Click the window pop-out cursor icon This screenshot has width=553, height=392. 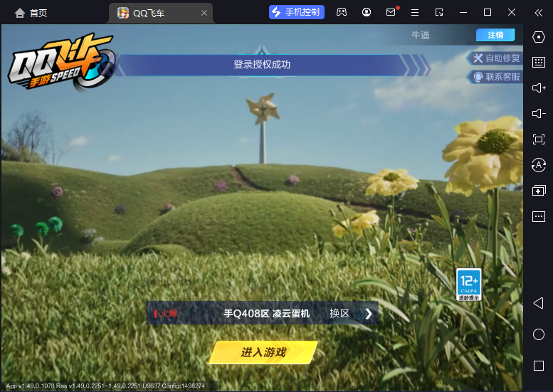[x=439, y=12]
